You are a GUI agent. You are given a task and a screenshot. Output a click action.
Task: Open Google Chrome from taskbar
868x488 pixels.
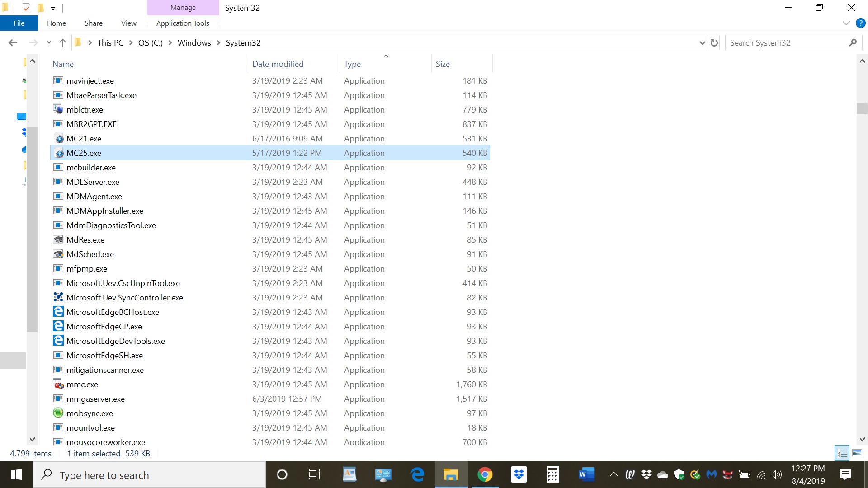click(485, 474)
